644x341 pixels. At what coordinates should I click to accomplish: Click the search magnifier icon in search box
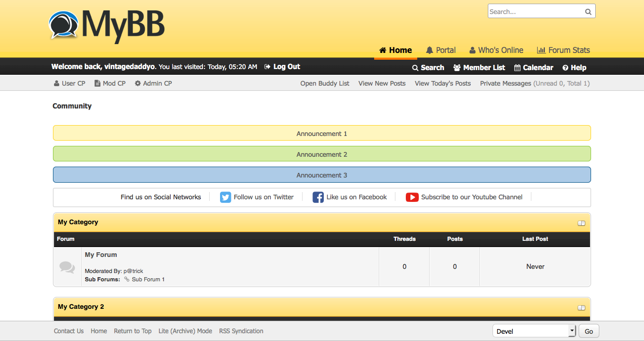588,12
